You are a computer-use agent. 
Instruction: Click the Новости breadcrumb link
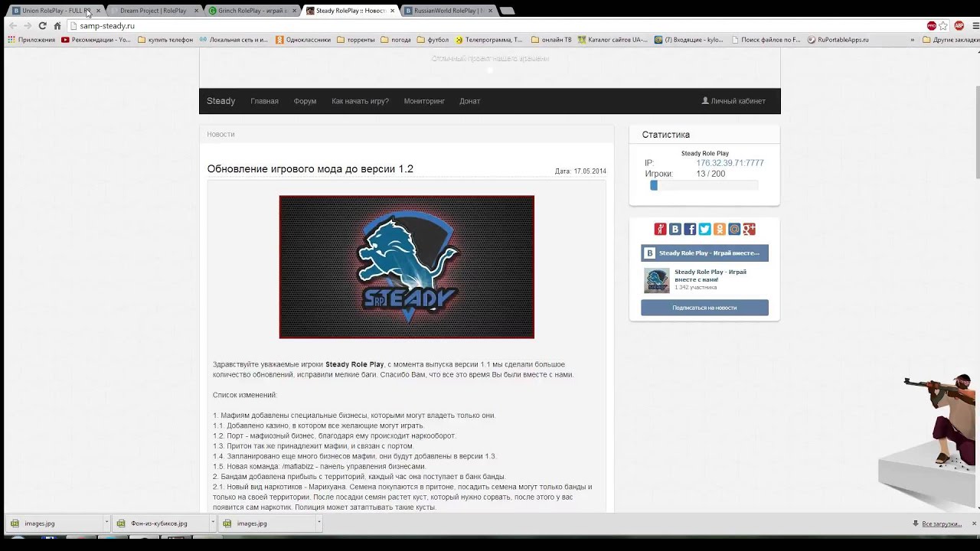[220, 134]
